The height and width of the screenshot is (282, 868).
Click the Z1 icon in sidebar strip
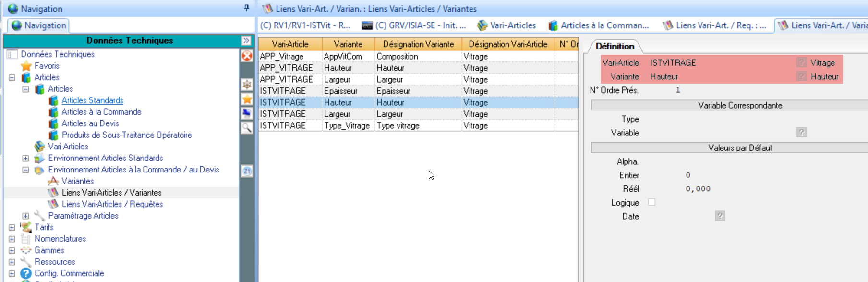tap(247, 171)
